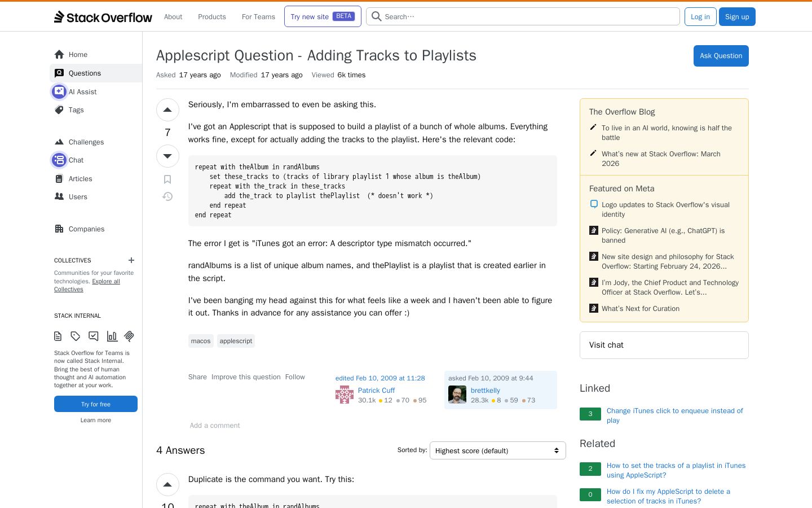Open the About menu item
The image size is (812, 508).
[173, 17]
